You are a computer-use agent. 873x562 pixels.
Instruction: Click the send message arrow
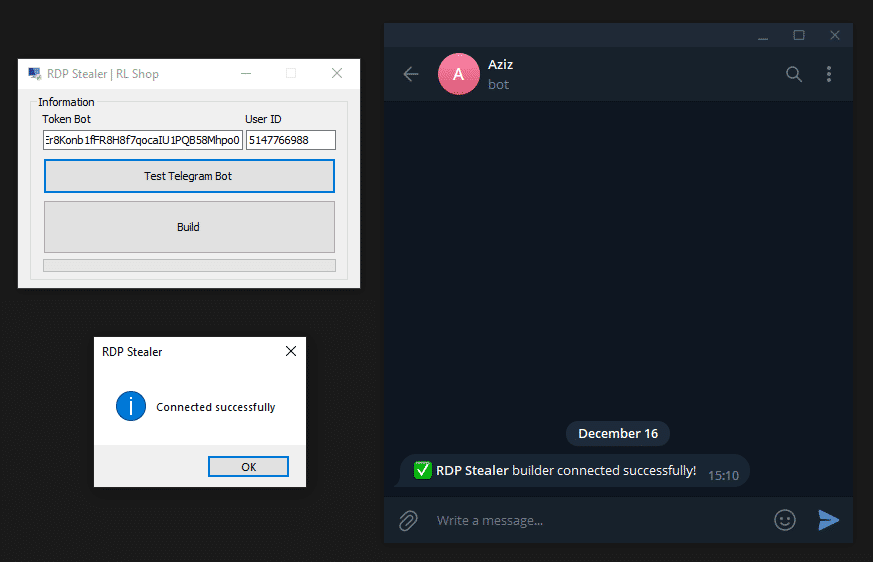(828, 520)
